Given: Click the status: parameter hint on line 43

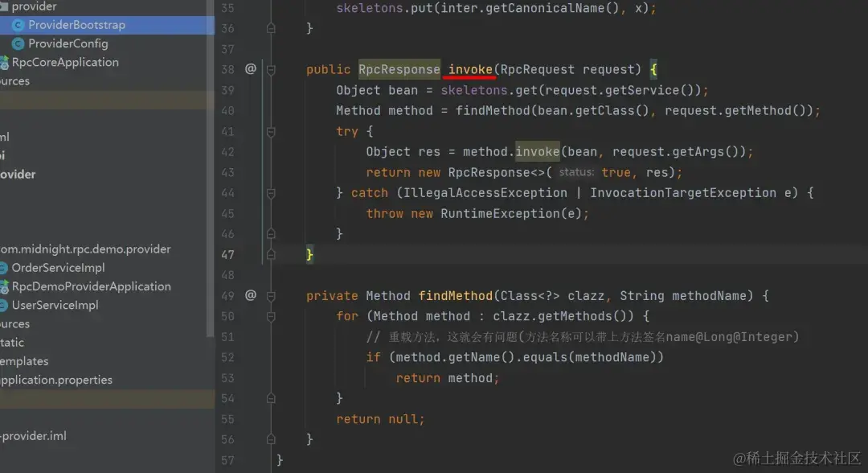Looking at the screenshot, I should (x=576, y=172).
